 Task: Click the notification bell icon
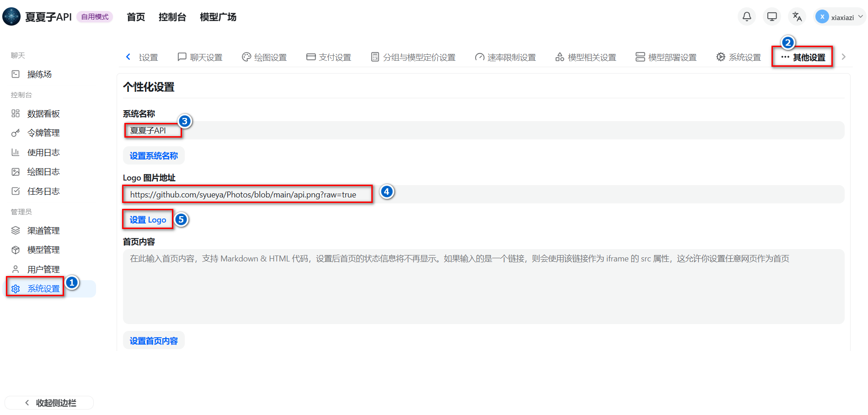coord(746,17)
